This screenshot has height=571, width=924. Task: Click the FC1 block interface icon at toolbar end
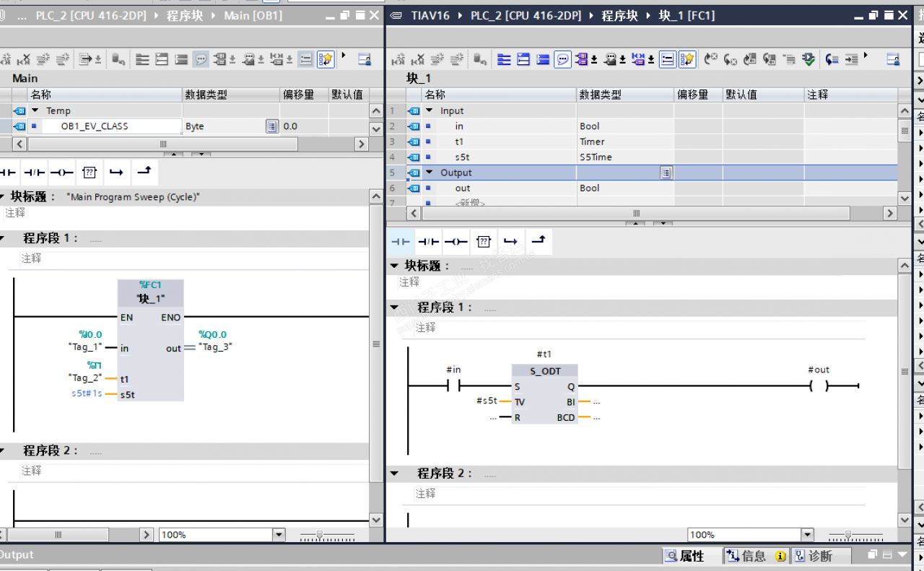click(x=893, y=59)
